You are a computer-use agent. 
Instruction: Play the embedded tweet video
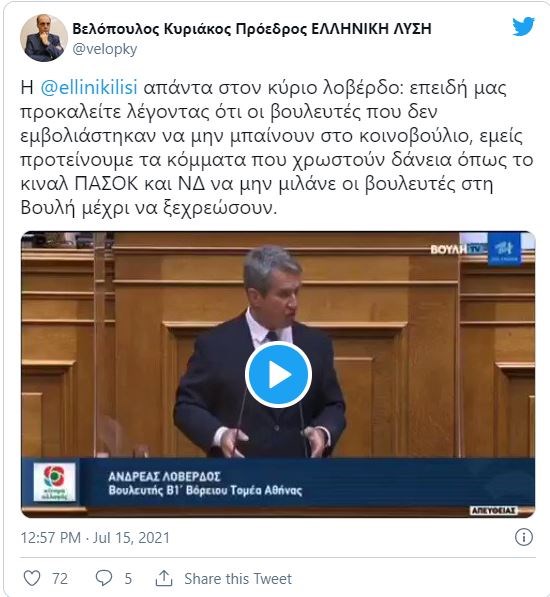pyautogui.click(x=278, y=375)
